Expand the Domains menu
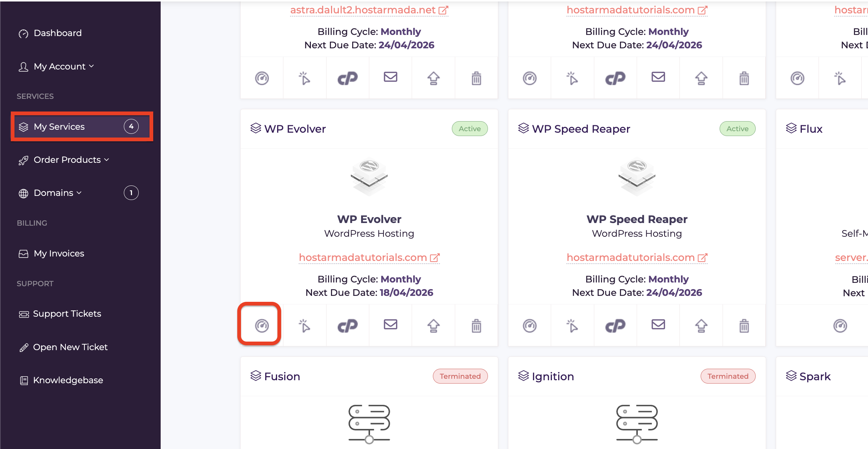 point(57,193)
